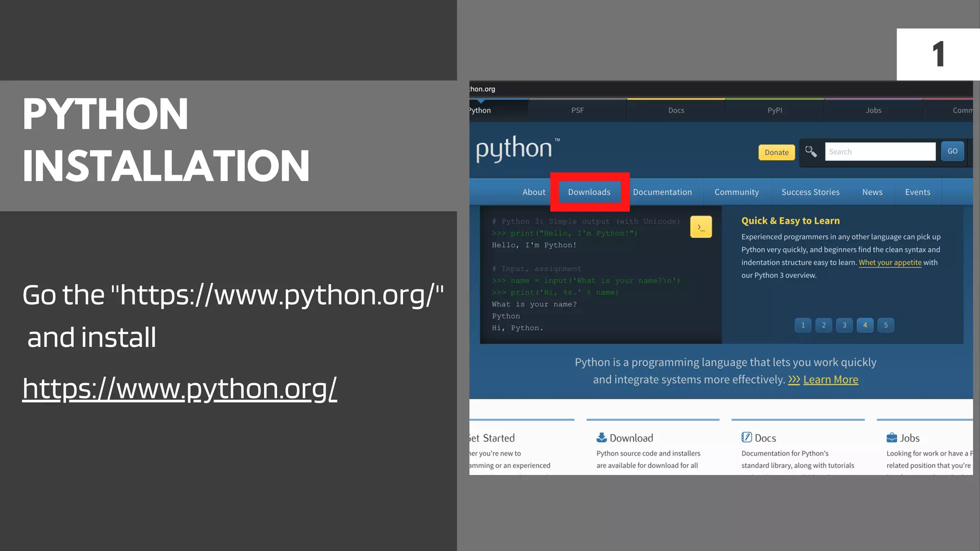Expand the Documentation menu
This screenshot has width=980, height=551.
pos(662,192)
